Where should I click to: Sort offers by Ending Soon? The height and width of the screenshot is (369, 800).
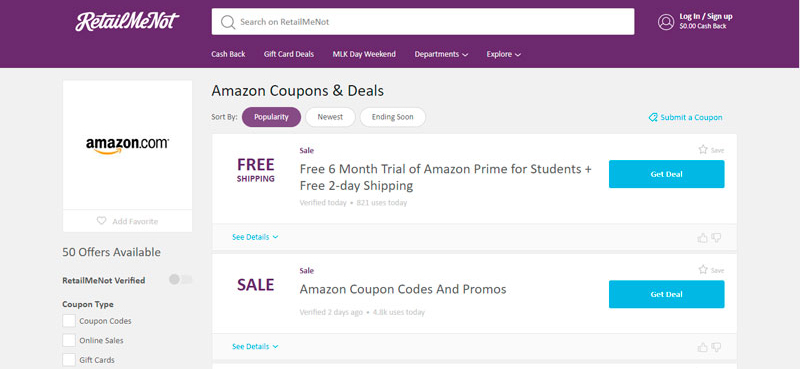point(392,117)
